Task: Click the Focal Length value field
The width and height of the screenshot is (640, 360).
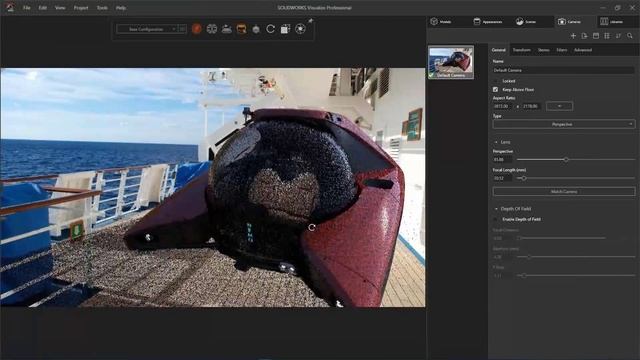Action: [x=502, y=178]
